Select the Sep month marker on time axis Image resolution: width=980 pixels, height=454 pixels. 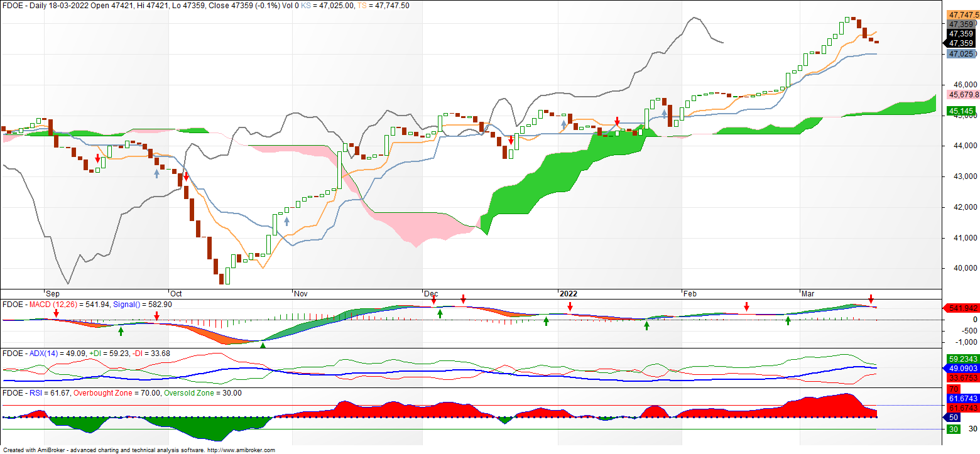click(x=53, y=294)
